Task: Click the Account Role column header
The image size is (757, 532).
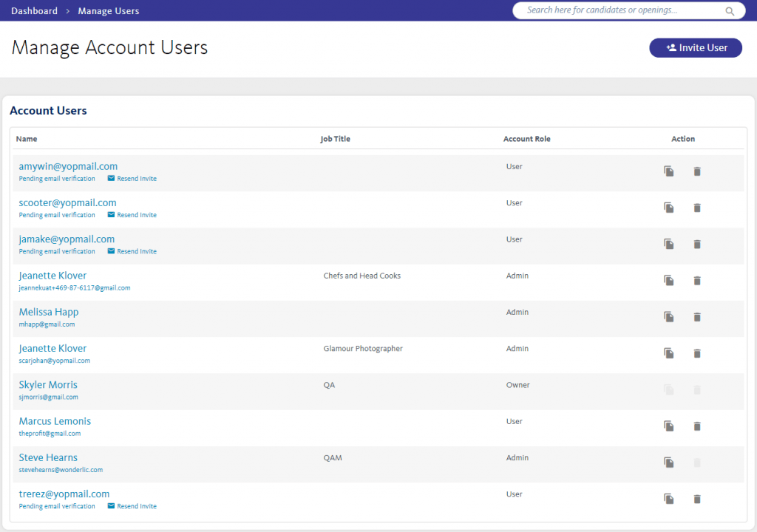Action: 526,139
